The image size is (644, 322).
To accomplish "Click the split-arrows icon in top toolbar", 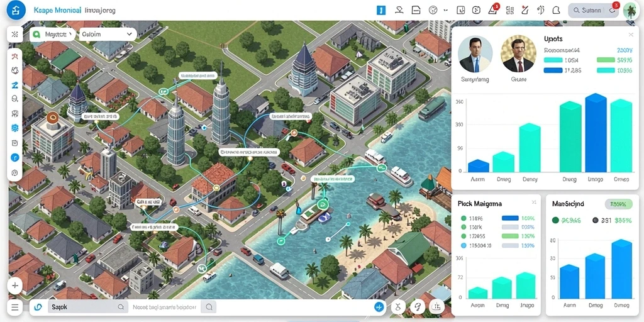I will (x=540, y=10).
